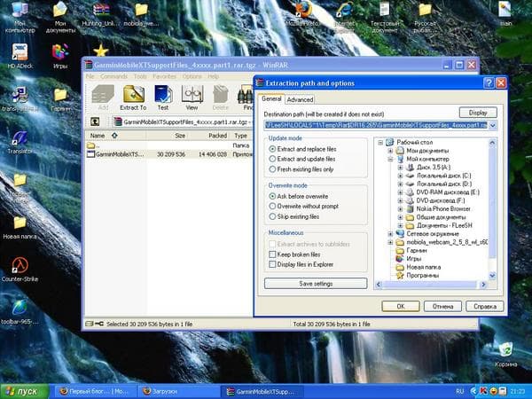Expand the Общие документы tree node

[x=400, y=217]
